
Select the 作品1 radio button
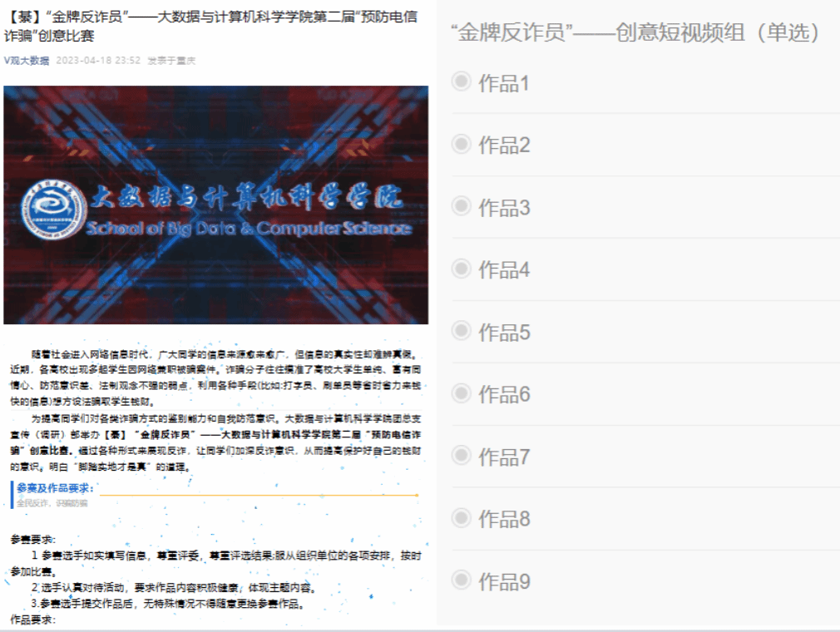tap(461, 81)
